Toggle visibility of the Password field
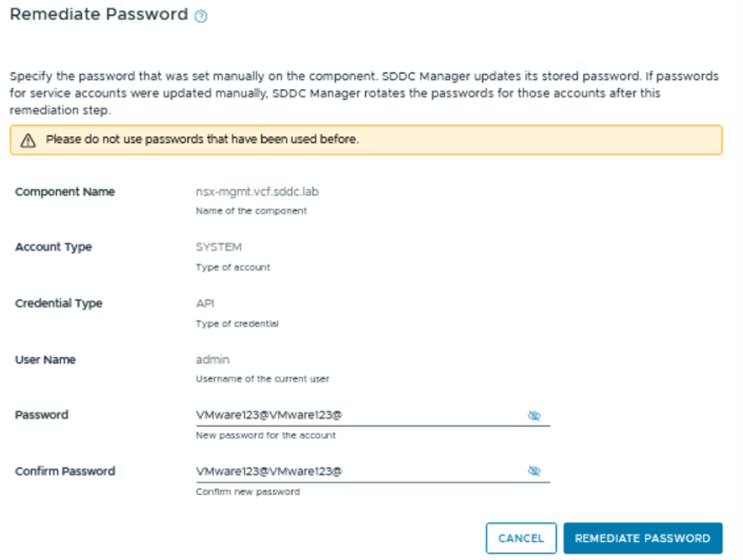The height and width of the screenshot is (560, 743). coord(533,415)
